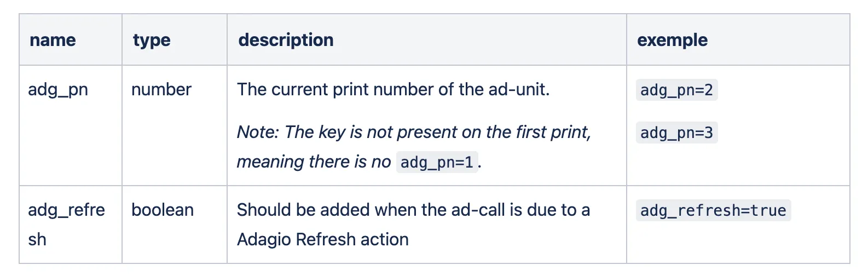Click the "exemple" column header
Image resolution: width=868 pixels, height=276 pixels.
tap(672, 40)
